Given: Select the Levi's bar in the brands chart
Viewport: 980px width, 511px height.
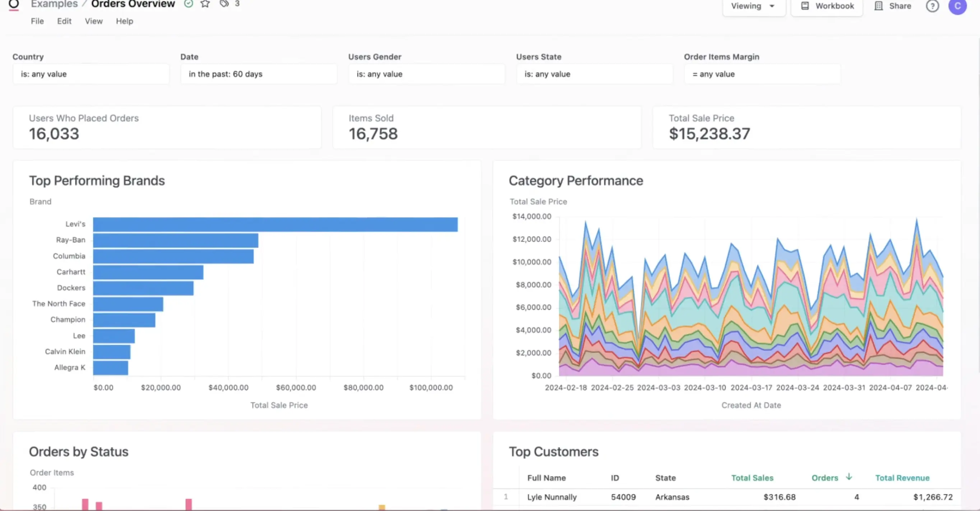Looking at the screenshot, I should tap(276, 225).
